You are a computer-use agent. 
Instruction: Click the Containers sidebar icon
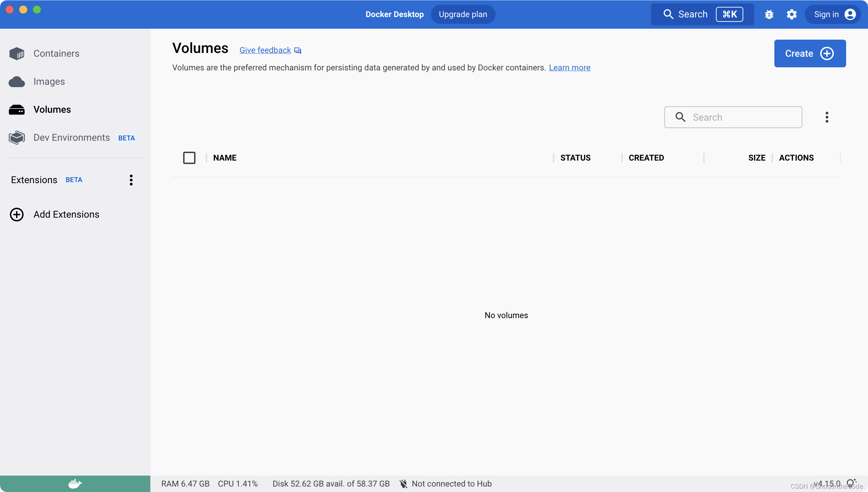click(x=17, y=54)
